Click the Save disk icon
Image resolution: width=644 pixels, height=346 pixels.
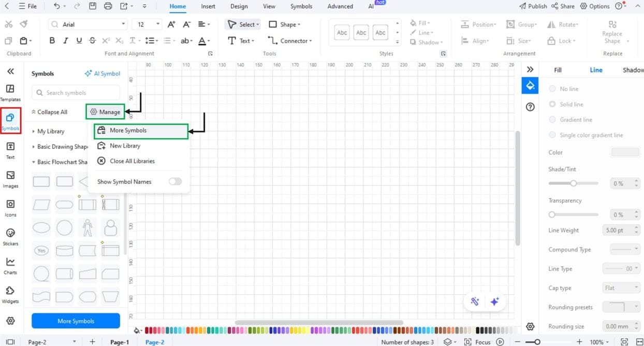pos(93,6)
